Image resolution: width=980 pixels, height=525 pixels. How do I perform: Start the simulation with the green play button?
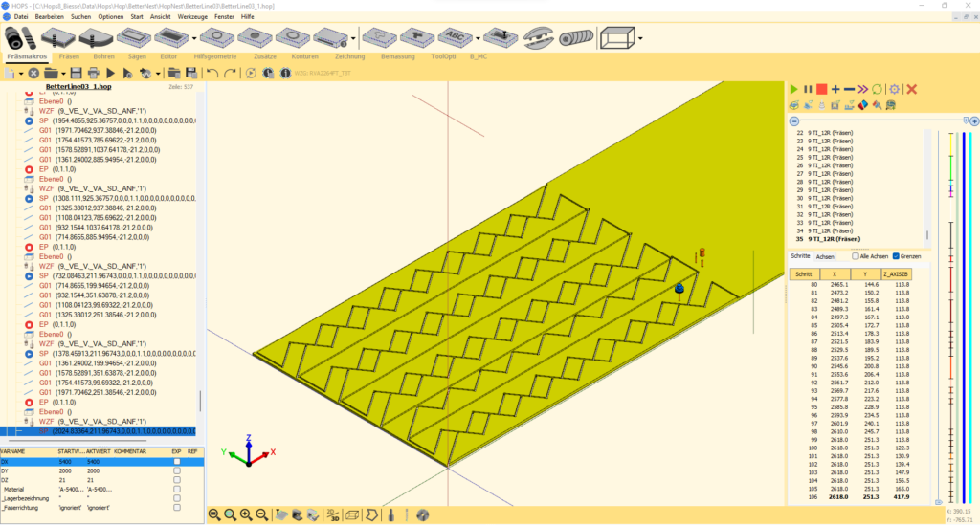[793, 89]
